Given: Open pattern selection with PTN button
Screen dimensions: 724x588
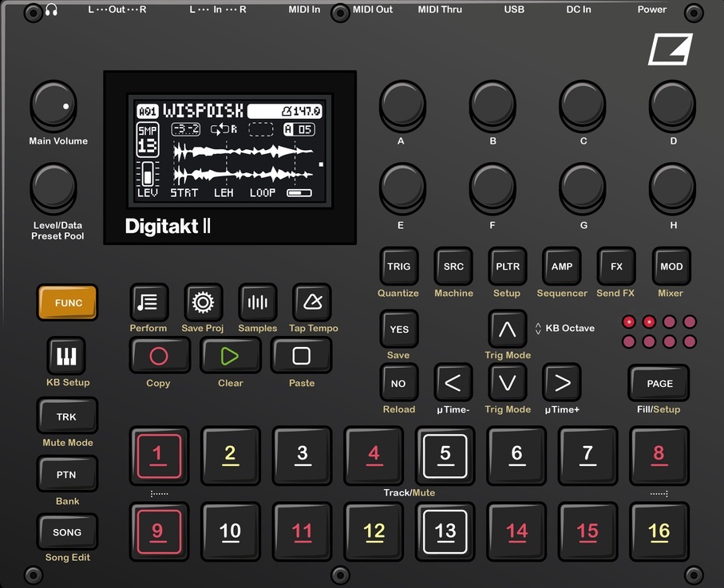Looking at the screenshot, I should click(x=67, y=474).
